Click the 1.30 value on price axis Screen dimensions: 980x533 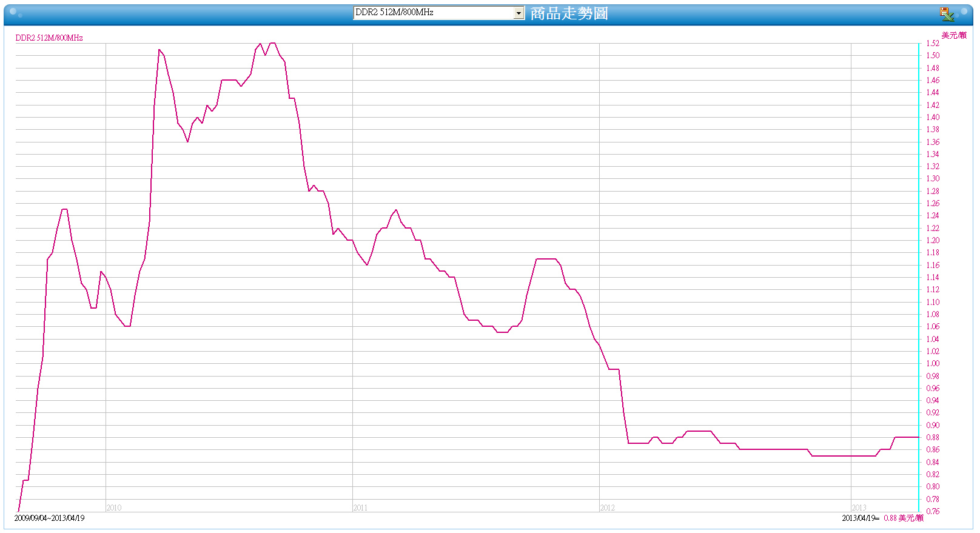click(933, 178)
